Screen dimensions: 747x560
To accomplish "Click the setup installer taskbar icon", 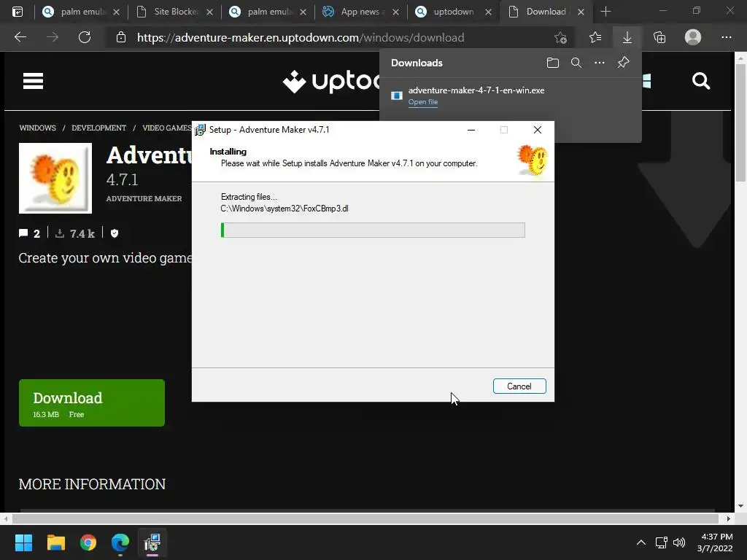I will (152, 542).
